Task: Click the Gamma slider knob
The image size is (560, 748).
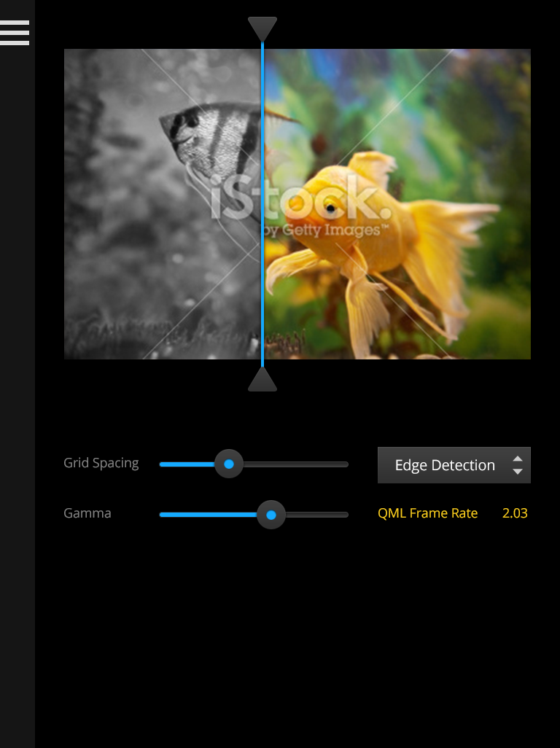Action: coord(271,515)
